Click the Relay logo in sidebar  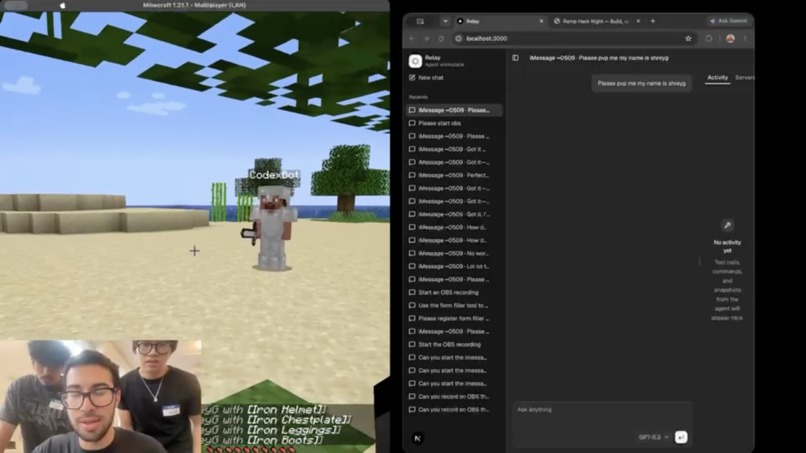click(x=415, y=61)
